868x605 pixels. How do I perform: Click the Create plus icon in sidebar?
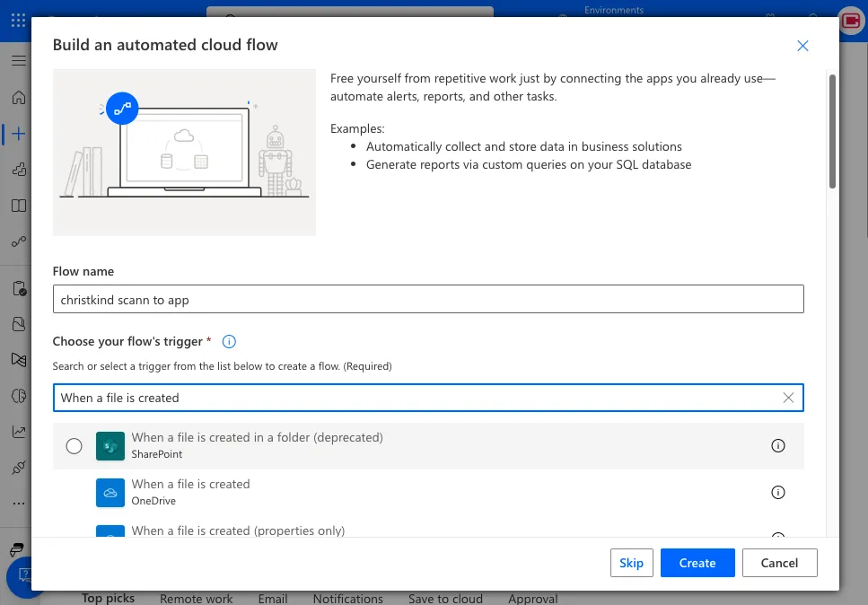(x=18, y=134)
